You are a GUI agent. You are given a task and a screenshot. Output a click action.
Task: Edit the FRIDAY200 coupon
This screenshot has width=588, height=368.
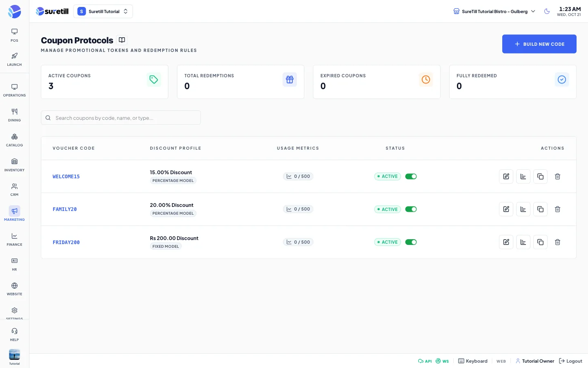[x=506, y=242]
